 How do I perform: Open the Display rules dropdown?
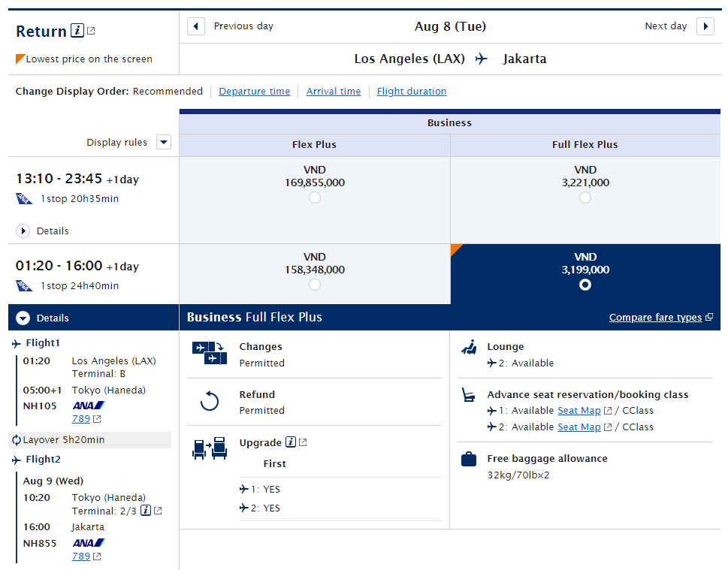click(x=164, y=143)
